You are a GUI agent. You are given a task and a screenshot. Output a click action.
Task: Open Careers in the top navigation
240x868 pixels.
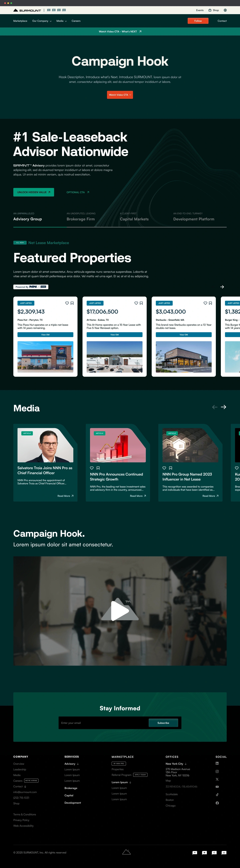76,21
